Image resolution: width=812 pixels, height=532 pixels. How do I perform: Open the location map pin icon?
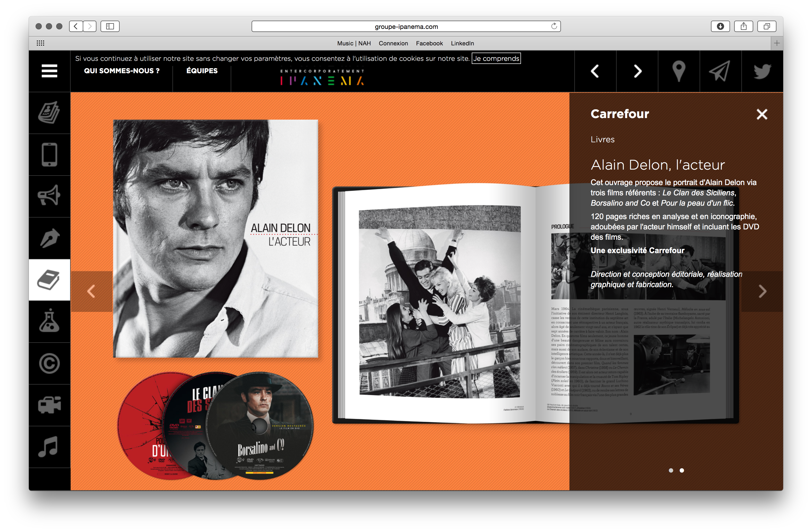pos(678,71)
